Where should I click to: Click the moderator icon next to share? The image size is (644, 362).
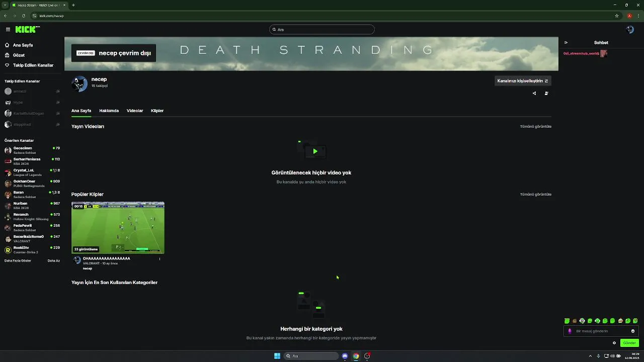click(x=546, y=93)
